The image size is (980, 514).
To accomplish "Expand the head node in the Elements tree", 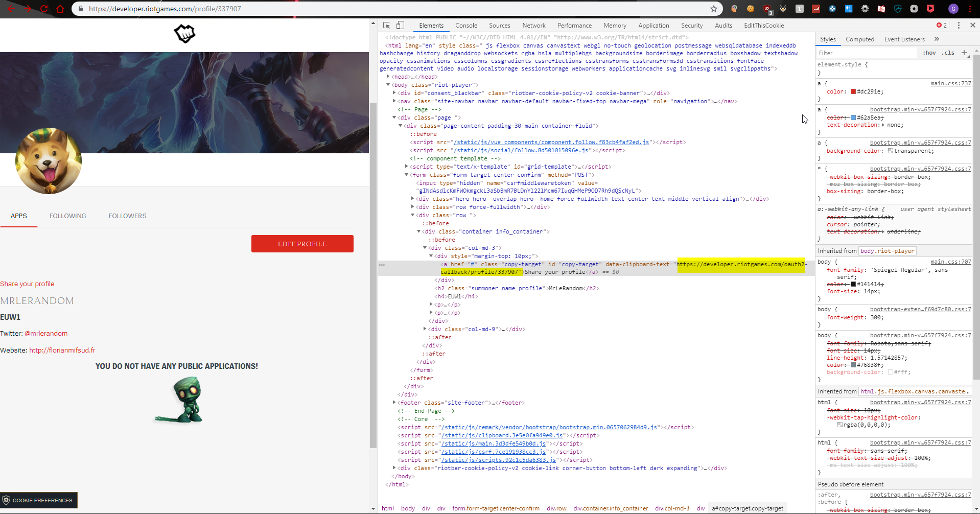I will click(x=388, y=76).
